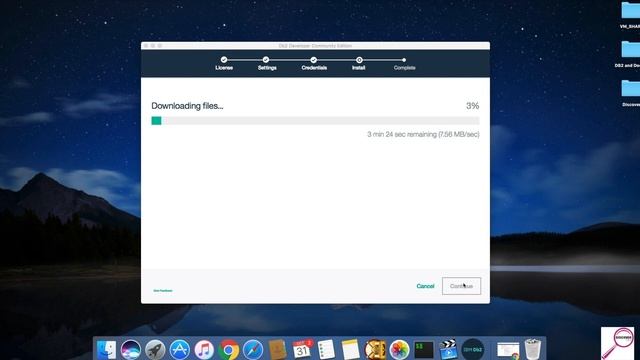Click the 3% progress percentage
The height and width of the screenshot is (360, 640).
coord(472,106)
